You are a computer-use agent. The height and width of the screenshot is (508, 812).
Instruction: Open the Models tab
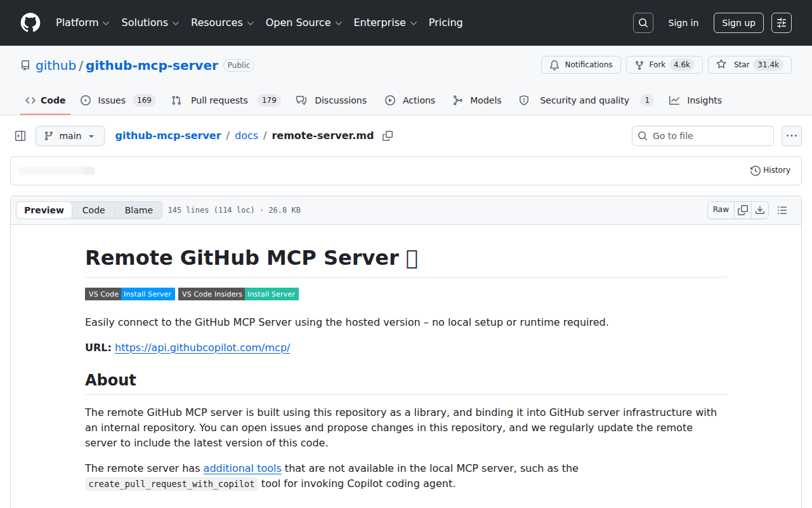point(477,100)
